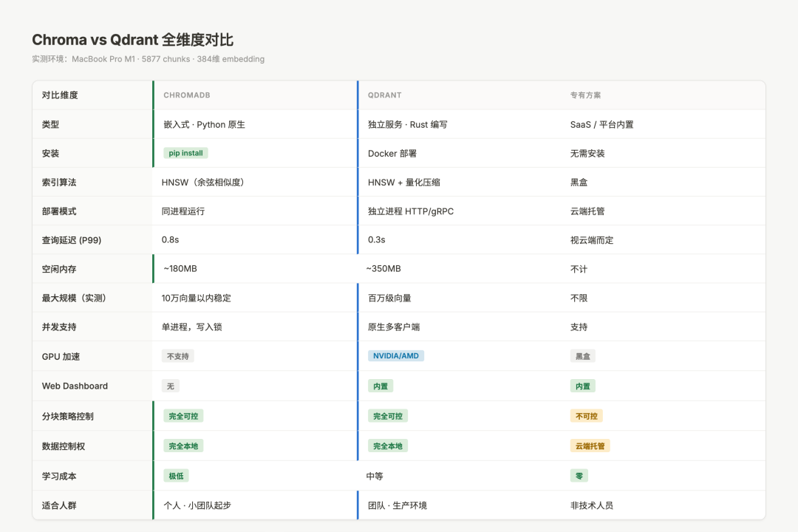The width and height of the screenshot is (798, 532).
Task: Click 查询延迟 (P99) row label
Action: pyautogui.click(x=72, y=240)
